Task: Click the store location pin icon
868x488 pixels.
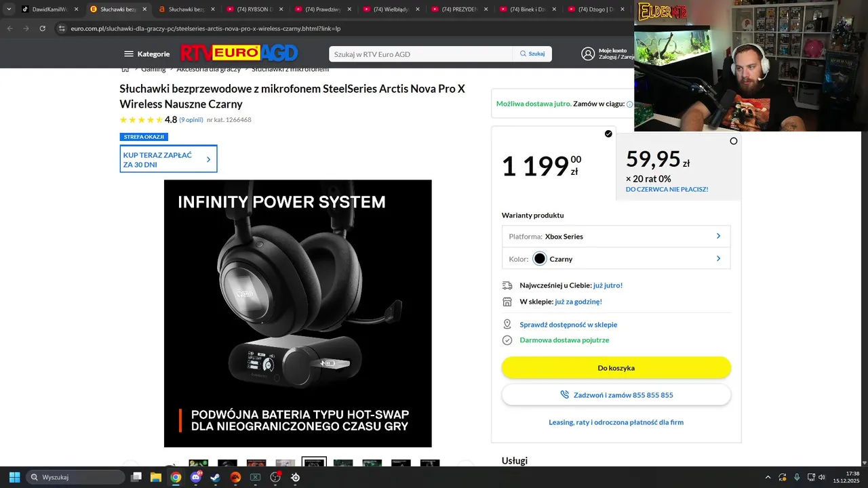Action: (507, 325)
